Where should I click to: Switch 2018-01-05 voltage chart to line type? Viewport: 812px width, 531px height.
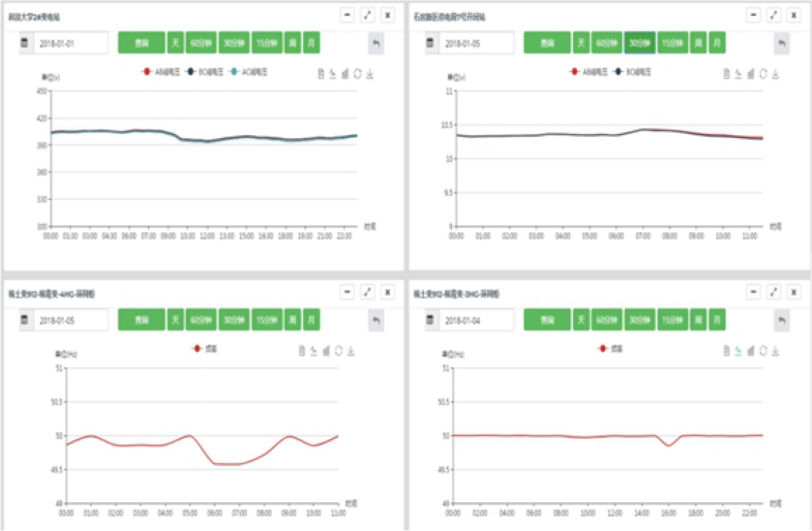click(738, 74)
